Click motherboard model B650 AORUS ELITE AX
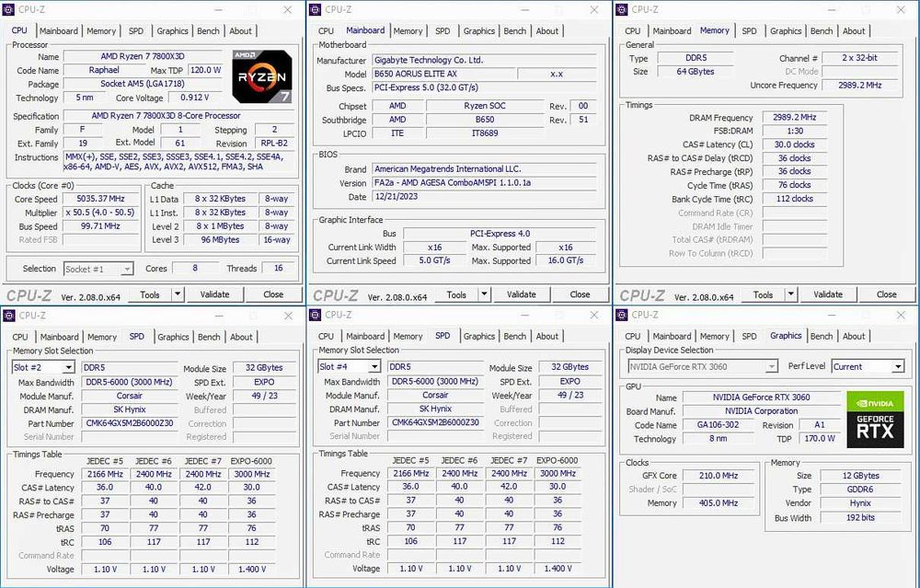The height and width of the screenshot is (588, 920). tap(443, 74)
